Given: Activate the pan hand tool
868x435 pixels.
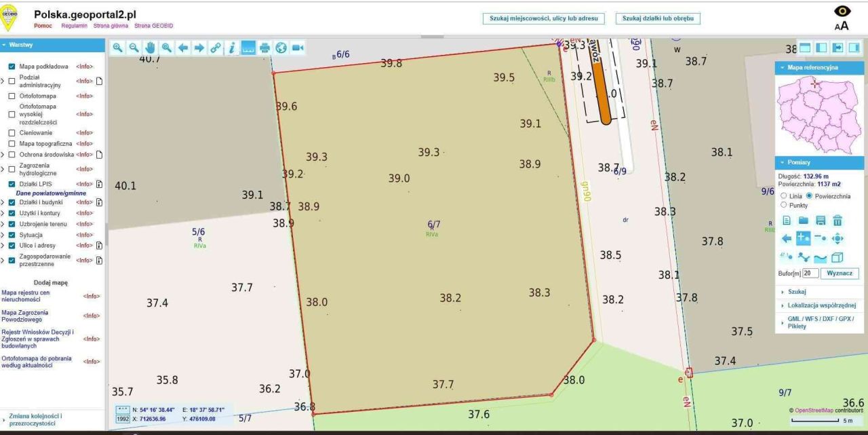Looking at the screenshot, I should click(x=151, y=48).
